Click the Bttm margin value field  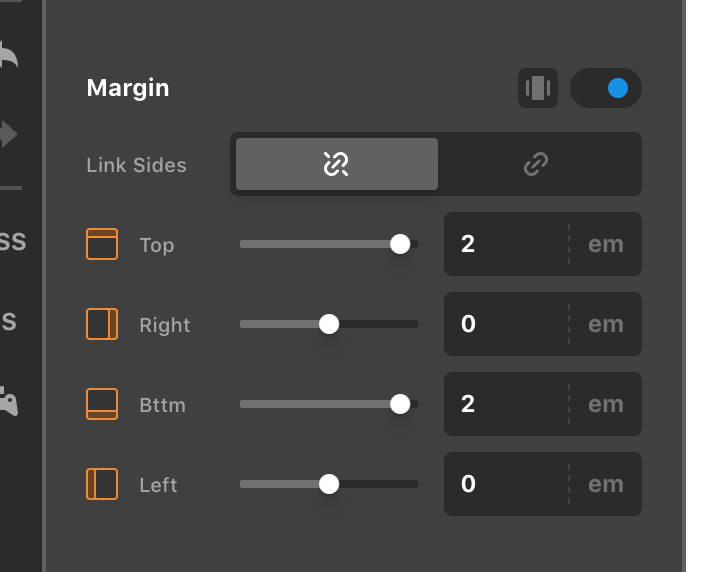point(507,404)
